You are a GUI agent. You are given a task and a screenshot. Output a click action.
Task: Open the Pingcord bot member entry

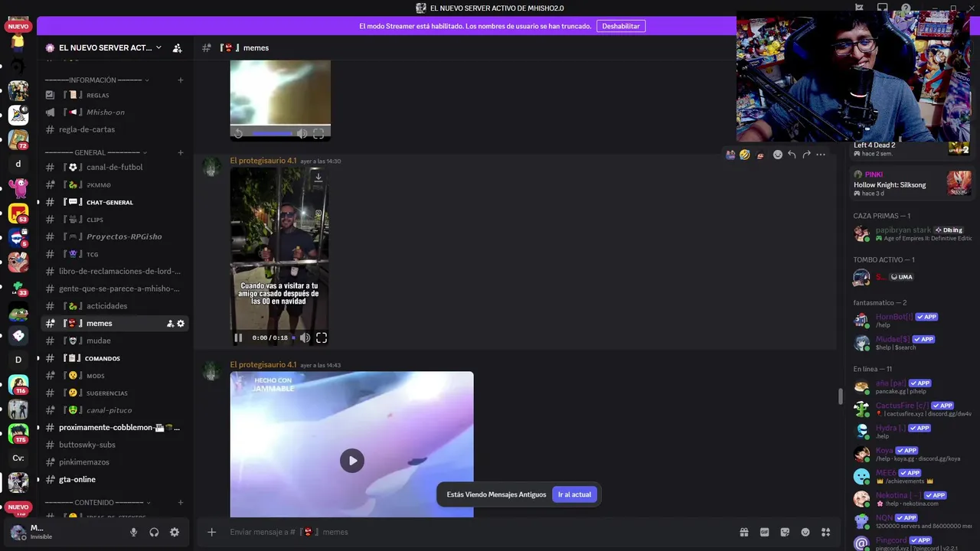point(911,543)
